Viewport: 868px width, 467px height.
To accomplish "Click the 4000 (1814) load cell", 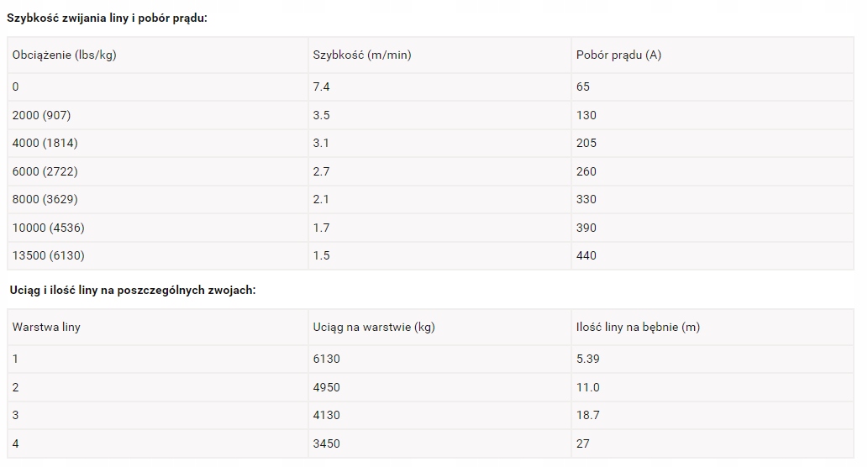I will [45, 143].
